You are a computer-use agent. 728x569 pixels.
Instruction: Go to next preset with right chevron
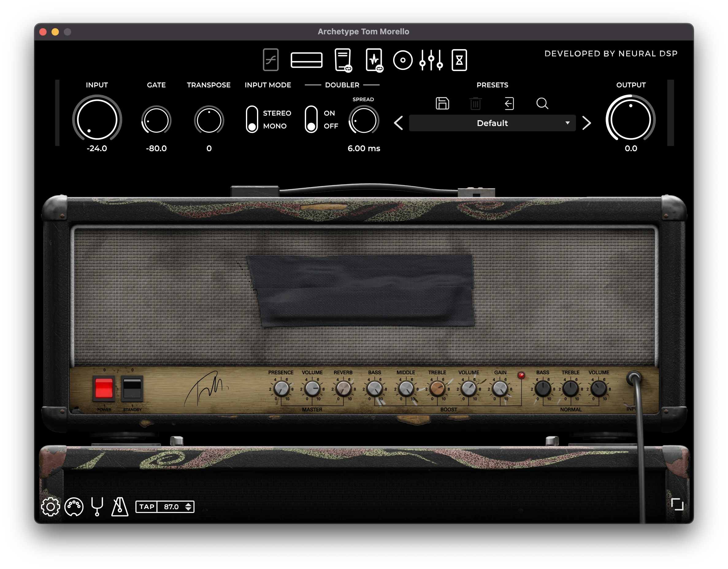pyautogui.click(x=586, y=123)
